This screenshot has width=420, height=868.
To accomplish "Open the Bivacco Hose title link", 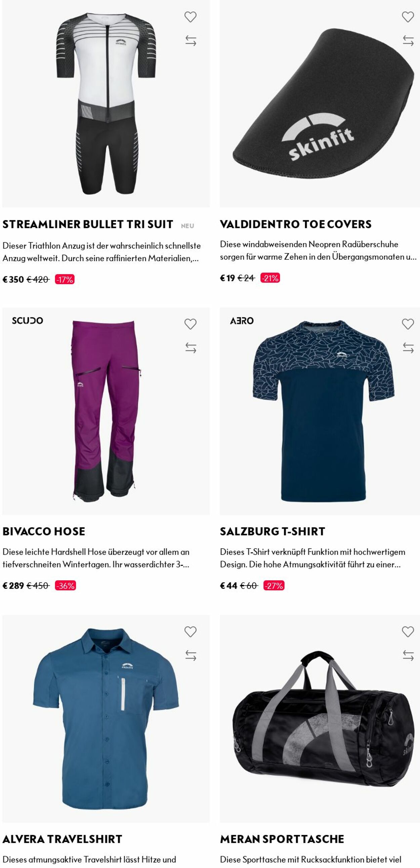I will (44, 532).
